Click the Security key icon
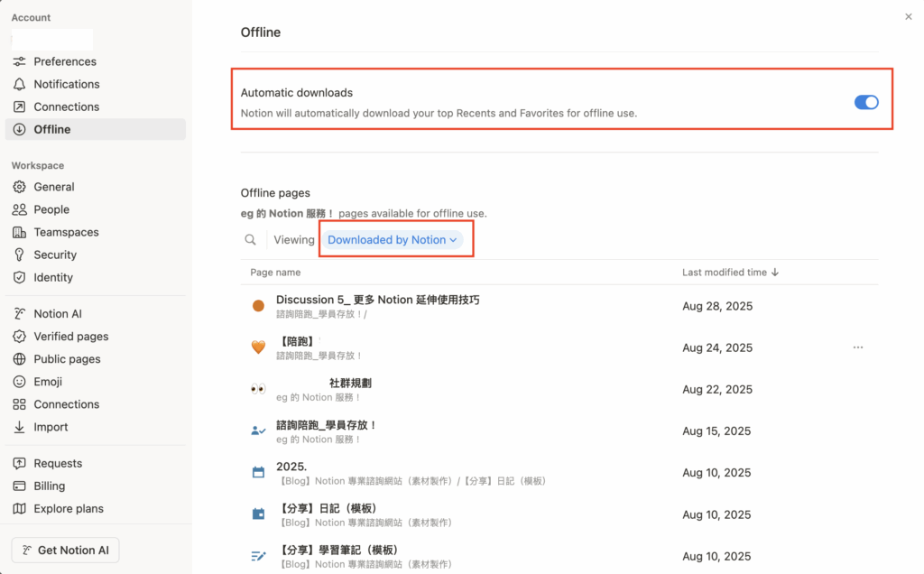Image resolution: width=924 pixels, height=574 pixels. (19, 255)
